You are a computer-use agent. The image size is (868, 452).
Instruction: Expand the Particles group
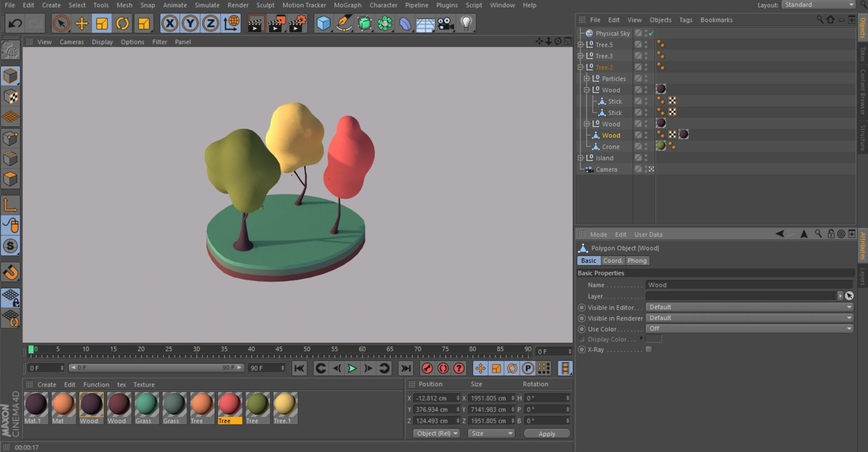pyautogui.click(x=587, y=79)
